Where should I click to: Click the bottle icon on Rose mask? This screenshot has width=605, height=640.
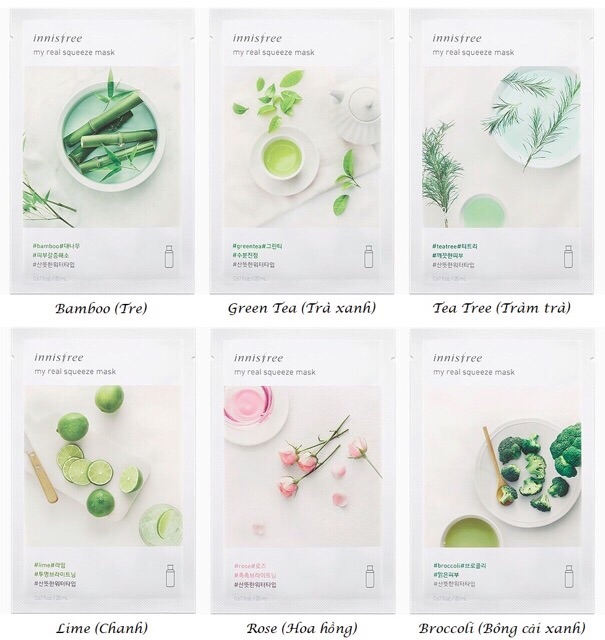(369, 576)
